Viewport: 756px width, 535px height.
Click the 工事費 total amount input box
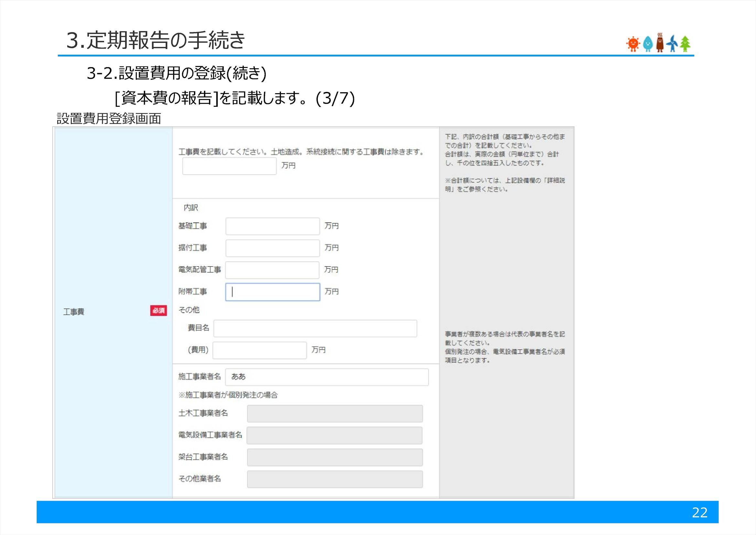tap(229, 166)
